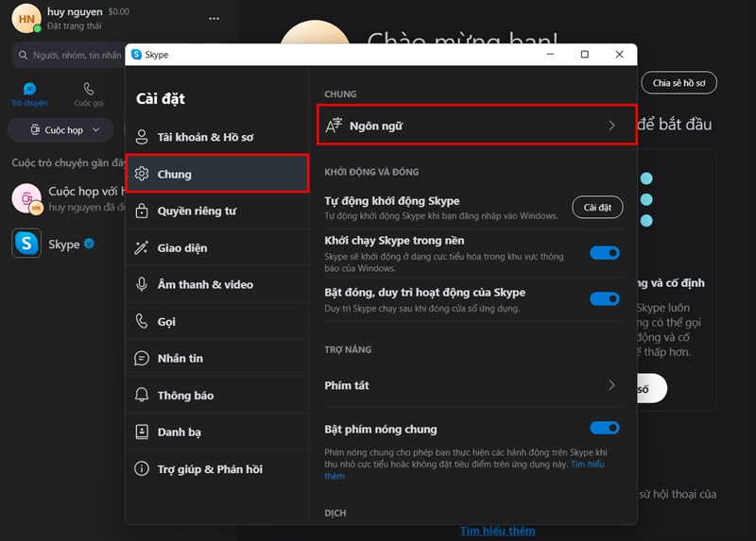Click Đặt trạng thái status text
Viewport: 756px width, 541px height.
tap(74, 26)
